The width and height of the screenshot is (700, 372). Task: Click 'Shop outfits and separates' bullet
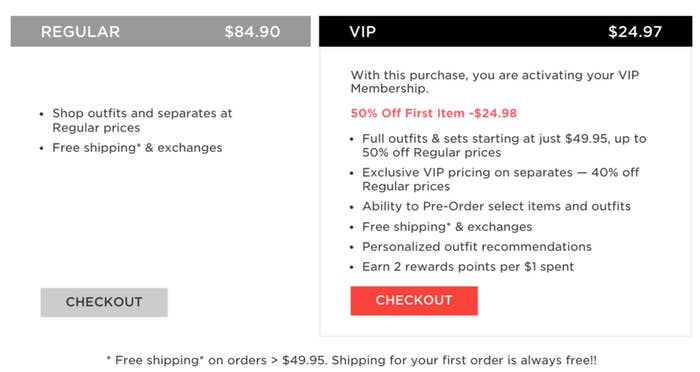142,121
